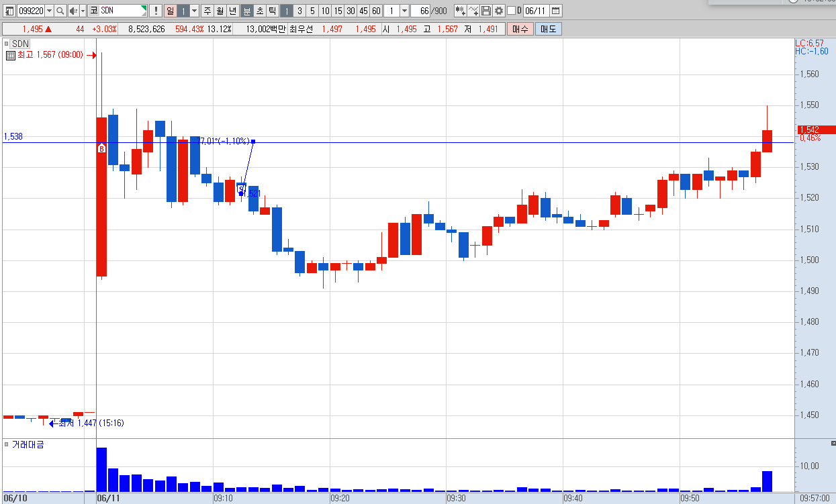Toggle the D checkbox near date

tap(511, 11)
